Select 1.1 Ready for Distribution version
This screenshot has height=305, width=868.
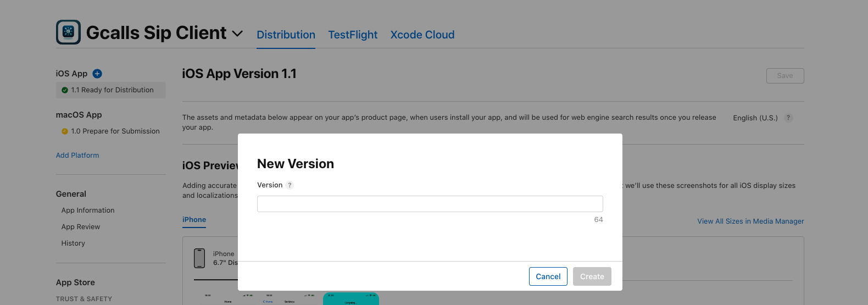pos(112,90)
